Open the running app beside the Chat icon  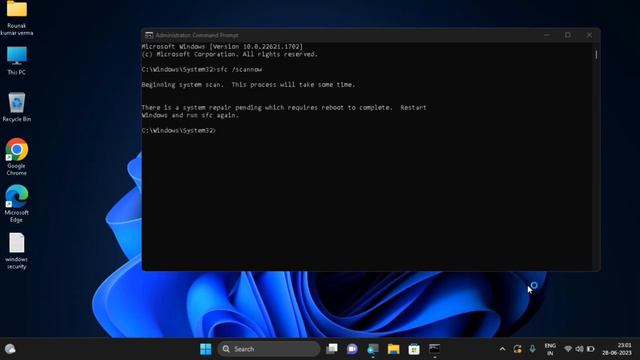pos(373,349)
